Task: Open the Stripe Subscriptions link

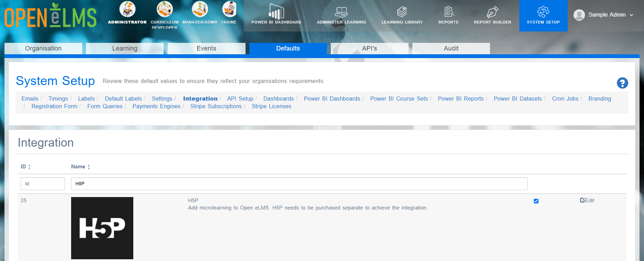Action: 216,106
